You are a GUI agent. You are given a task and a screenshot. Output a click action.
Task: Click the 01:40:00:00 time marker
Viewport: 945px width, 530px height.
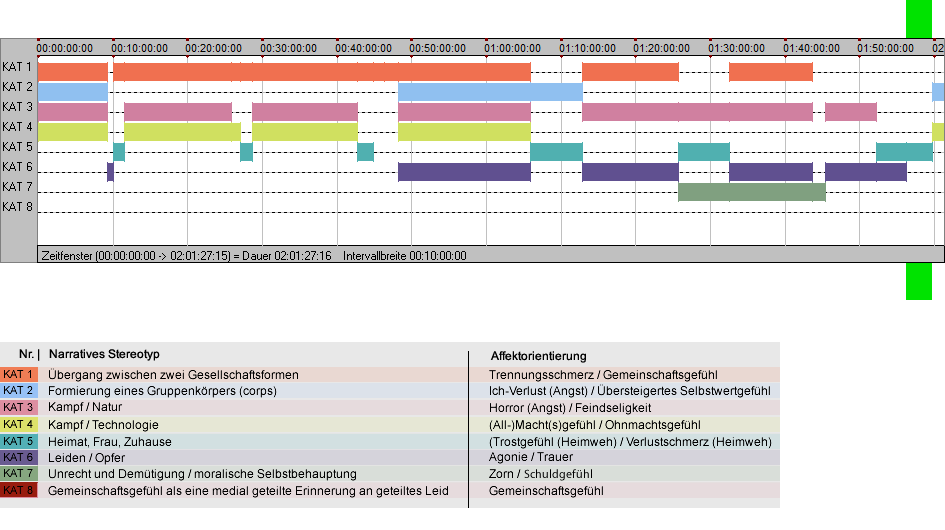click(811, 48)
